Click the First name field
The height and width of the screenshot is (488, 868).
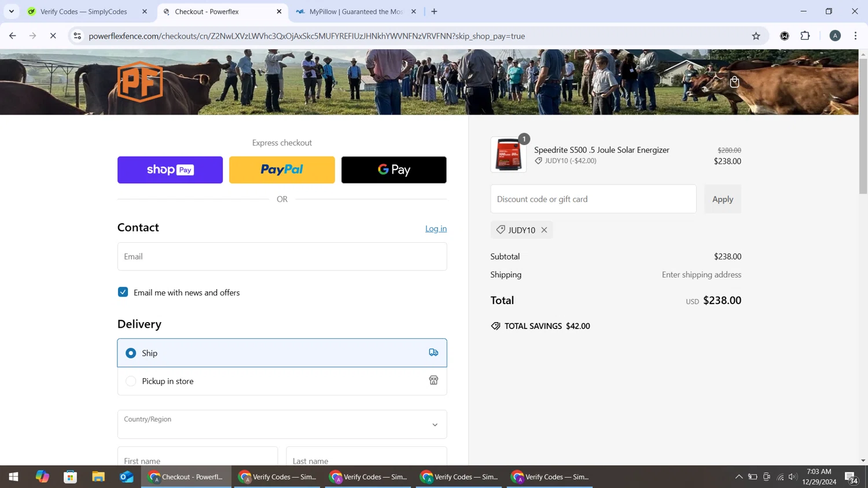[197, 456]
